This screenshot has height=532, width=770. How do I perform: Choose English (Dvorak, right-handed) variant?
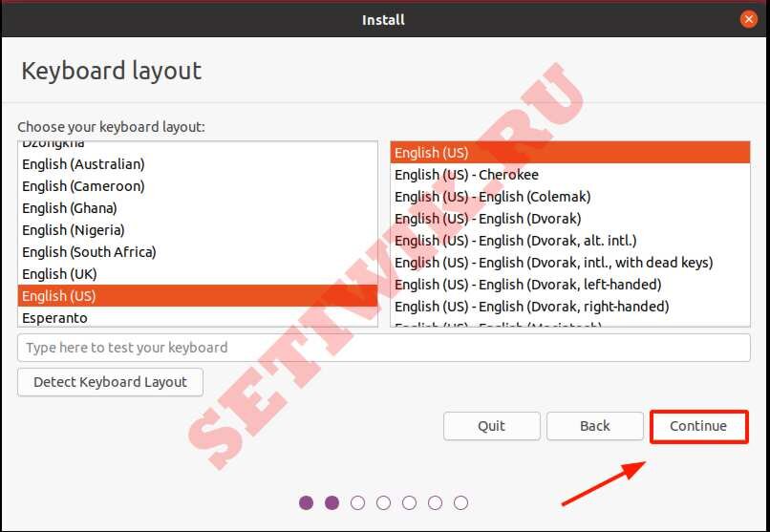[x=570, y=307]
